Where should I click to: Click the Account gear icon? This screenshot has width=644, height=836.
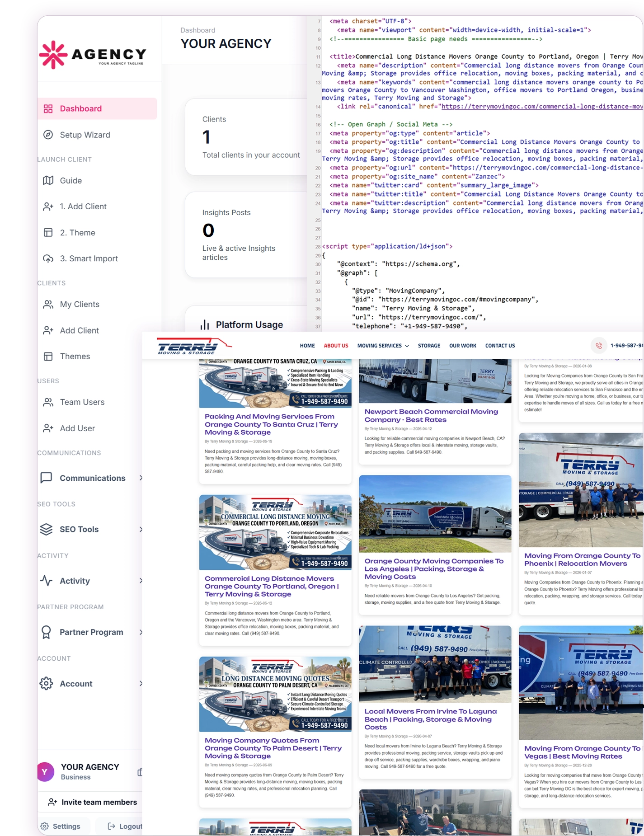[46, 684]
